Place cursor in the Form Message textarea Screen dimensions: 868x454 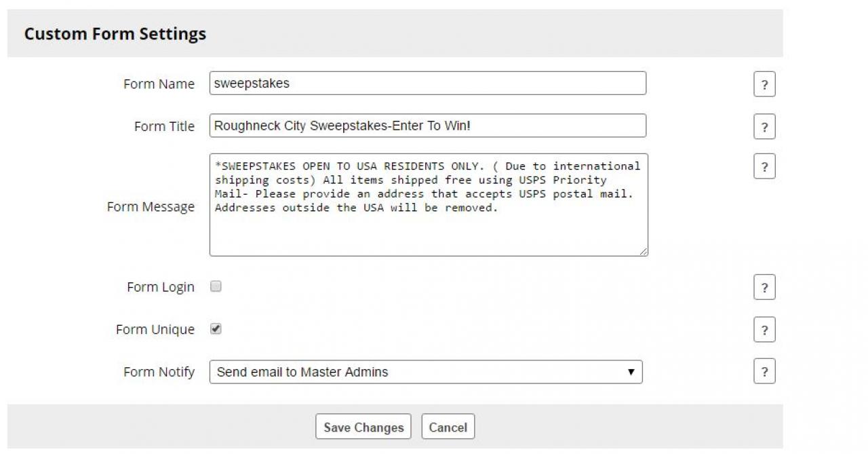[x=427, y=231]
